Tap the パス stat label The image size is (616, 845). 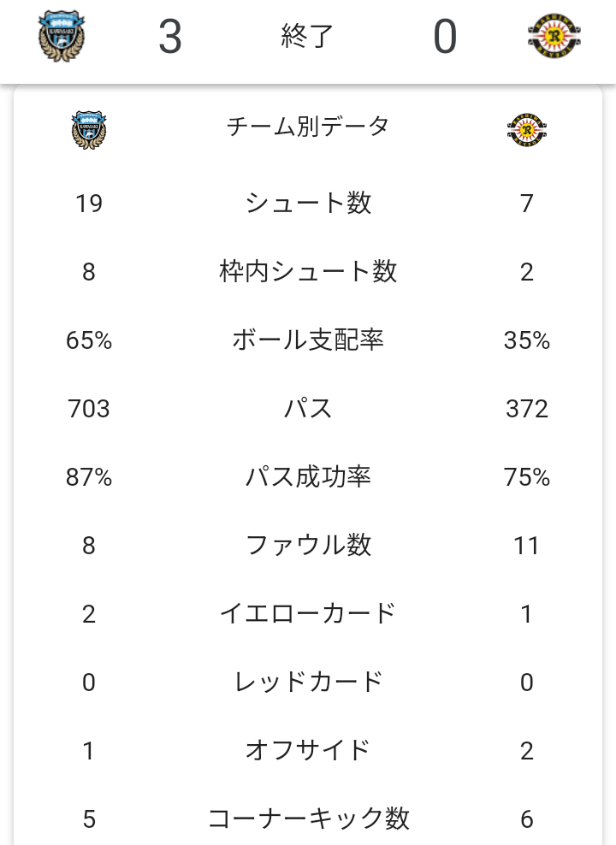308,409
